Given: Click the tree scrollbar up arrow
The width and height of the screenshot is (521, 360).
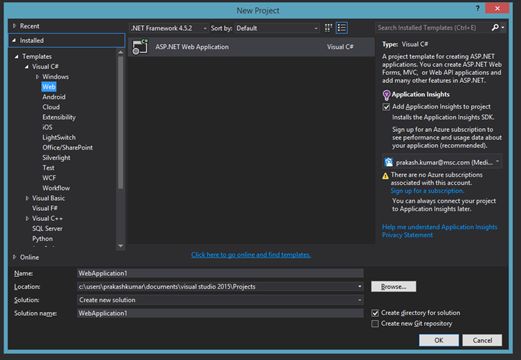Looking at the screenshot, I should click(121, 52).
